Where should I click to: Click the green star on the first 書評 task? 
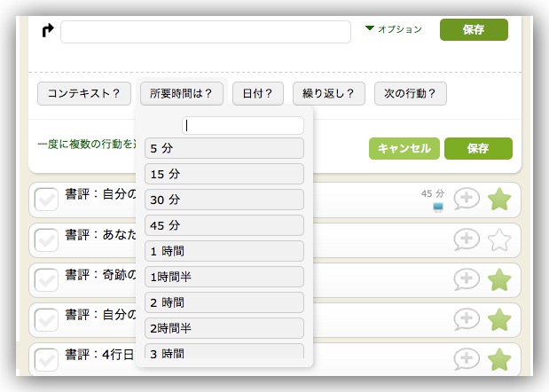click(500, 200)
